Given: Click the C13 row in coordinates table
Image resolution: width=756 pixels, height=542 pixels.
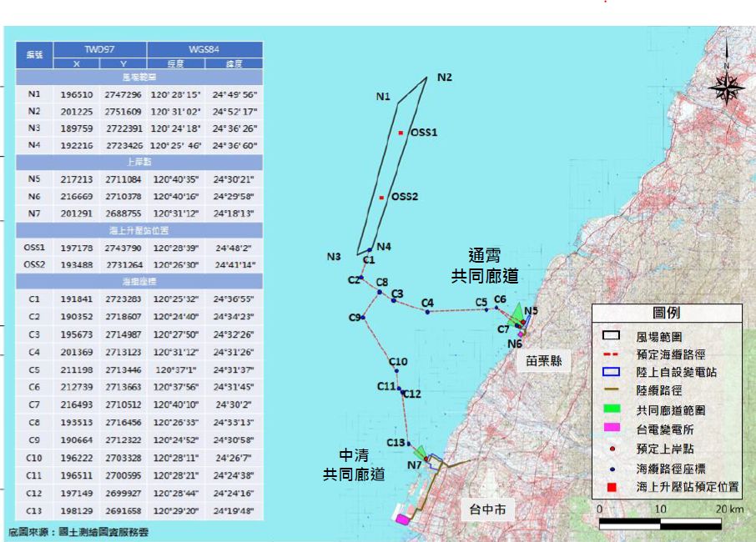Looking at the screenshot, I should click(139, 510).
